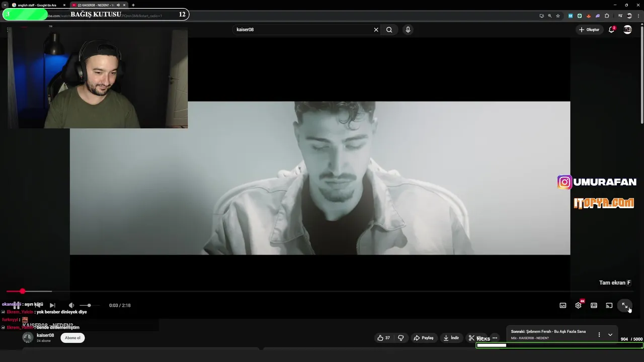The image size is (644, 362).
Task: Open kaiser08 channel avatar
Action: click(x=28, y=338)
